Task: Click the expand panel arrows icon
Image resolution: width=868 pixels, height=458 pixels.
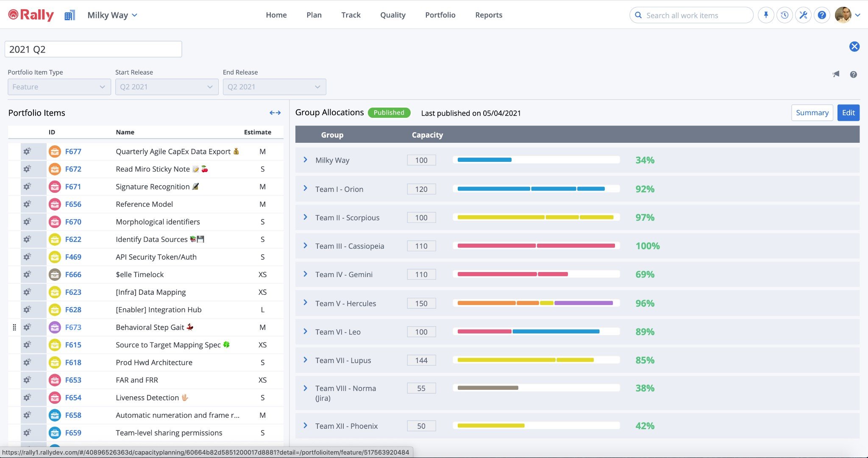Action: coord(275,113)
